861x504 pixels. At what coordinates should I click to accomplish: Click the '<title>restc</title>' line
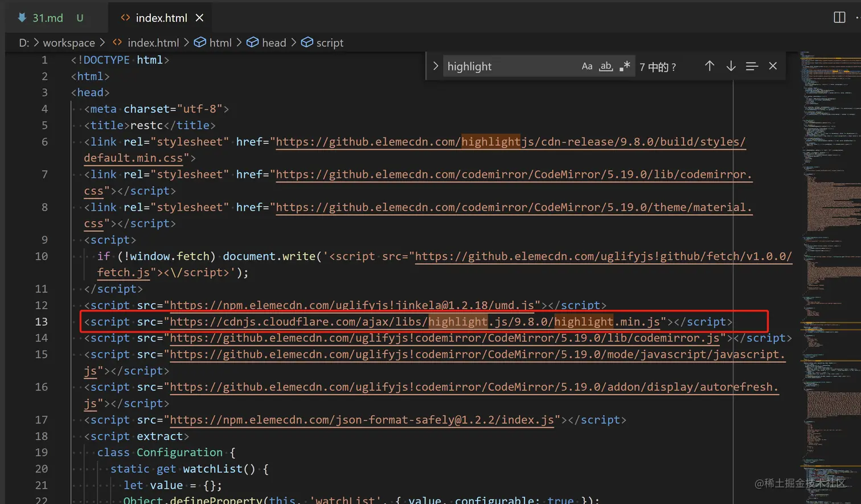click(x=150, y=125)
